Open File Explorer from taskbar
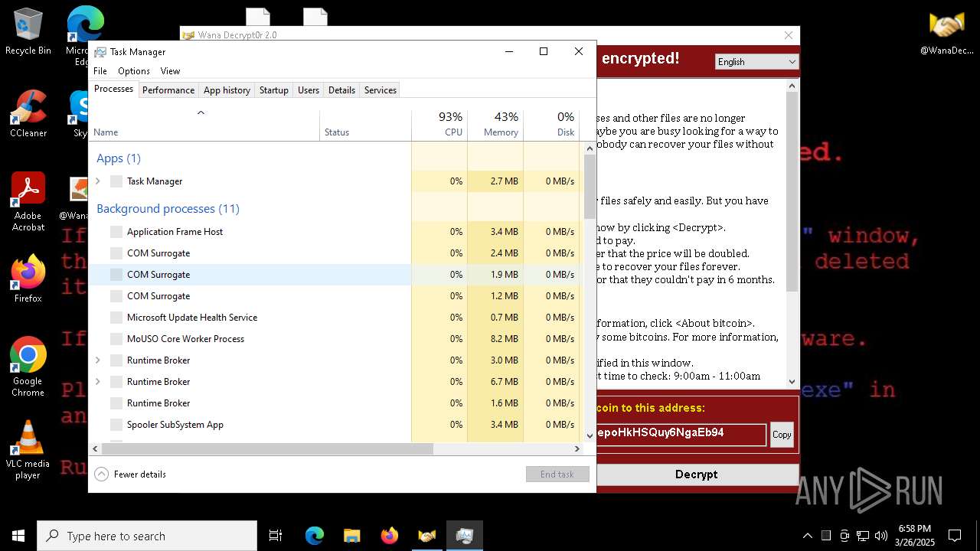Viewport: 980px width, 551px height. (x=351, y=536)
